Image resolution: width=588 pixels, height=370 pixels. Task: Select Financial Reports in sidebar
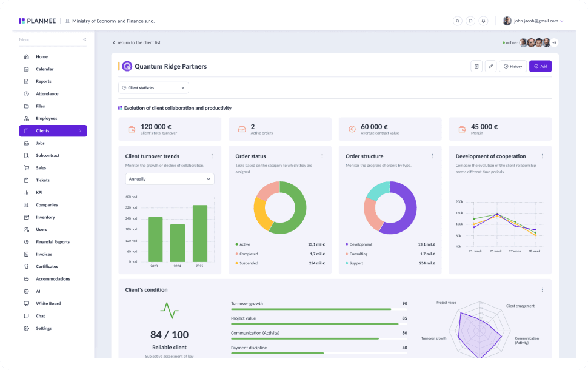point(53,241)
